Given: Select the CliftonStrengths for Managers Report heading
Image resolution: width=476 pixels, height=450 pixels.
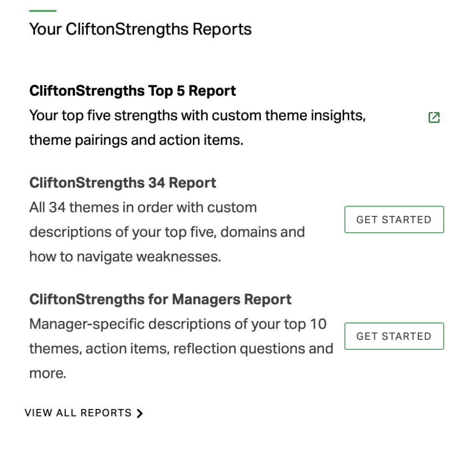Looking at the screenshot, I should point(160,299).
